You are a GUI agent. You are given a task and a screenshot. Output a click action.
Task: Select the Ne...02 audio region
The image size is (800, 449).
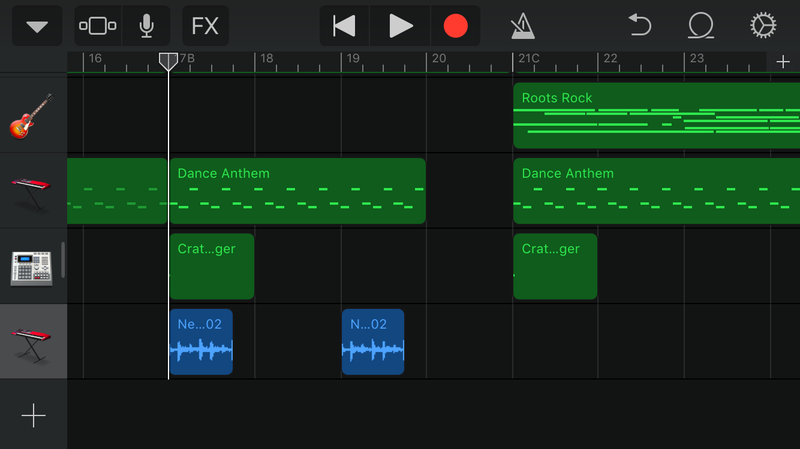coord(201,342)
